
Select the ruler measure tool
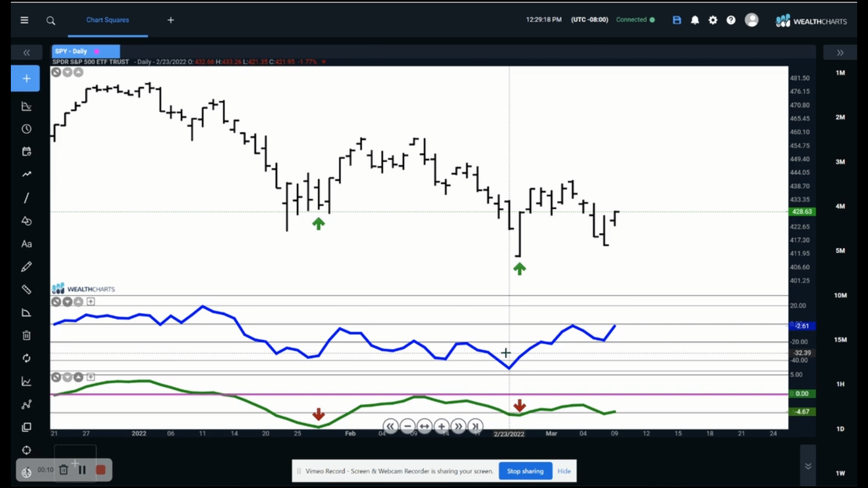point(27,290)
